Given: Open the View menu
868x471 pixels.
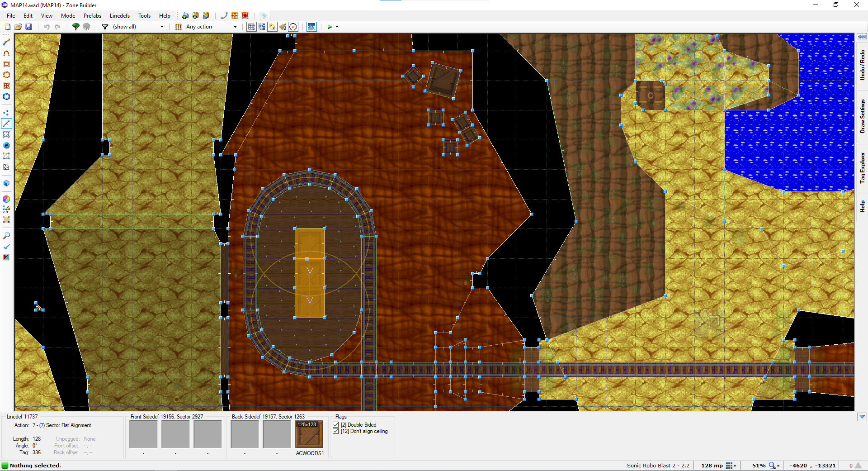Looking at the screenshot, I should coord(47,15).
